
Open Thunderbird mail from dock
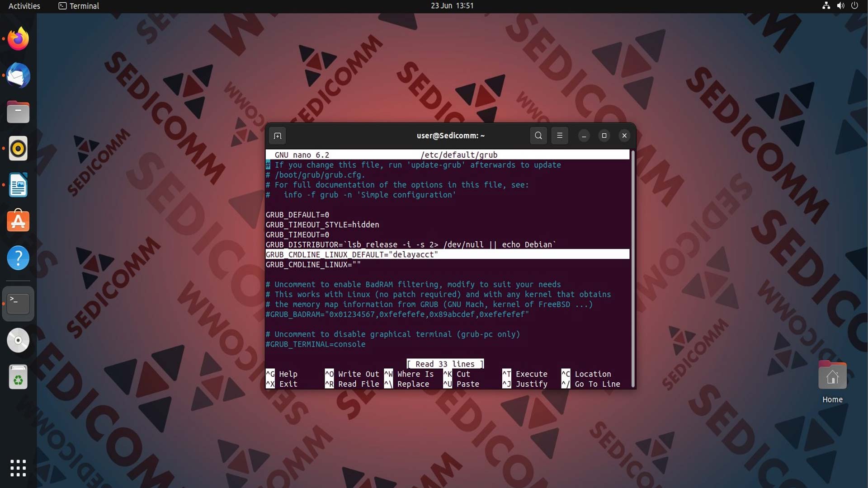point(18,75)
